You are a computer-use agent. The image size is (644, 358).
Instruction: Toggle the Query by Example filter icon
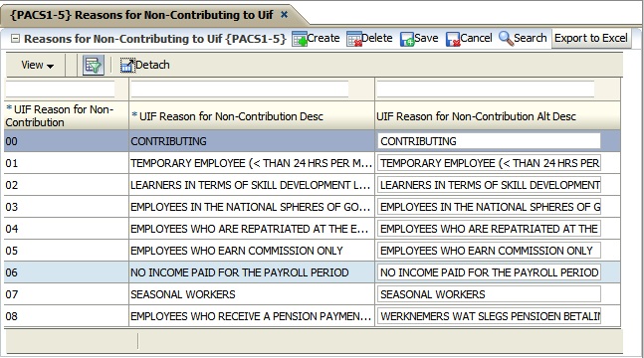94,65
